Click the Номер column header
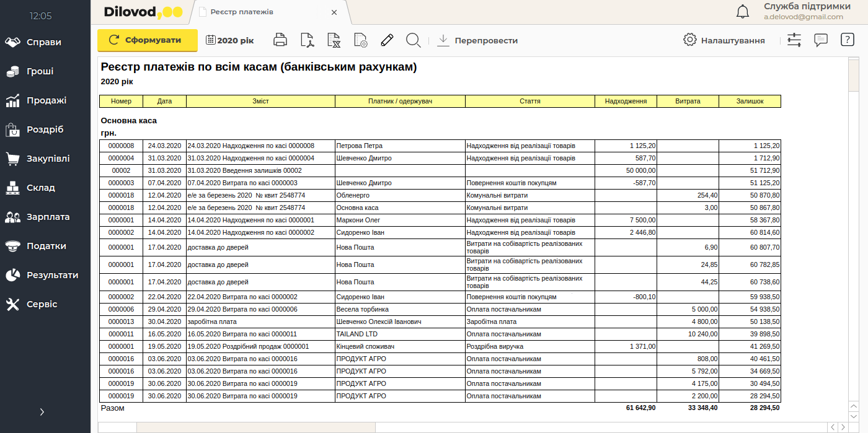Image resolution: width=868 pixels, height=433 pixels. [x=122, y=101]
